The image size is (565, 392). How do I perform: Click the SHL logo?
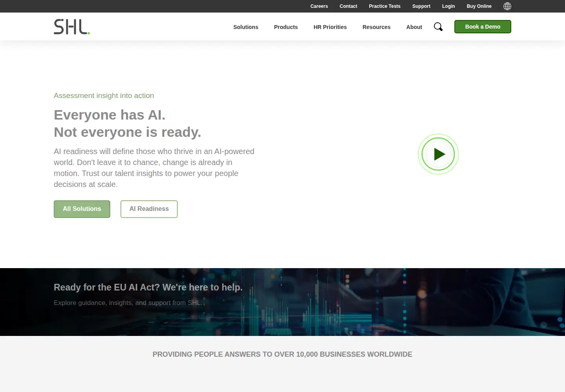point(72,27)
